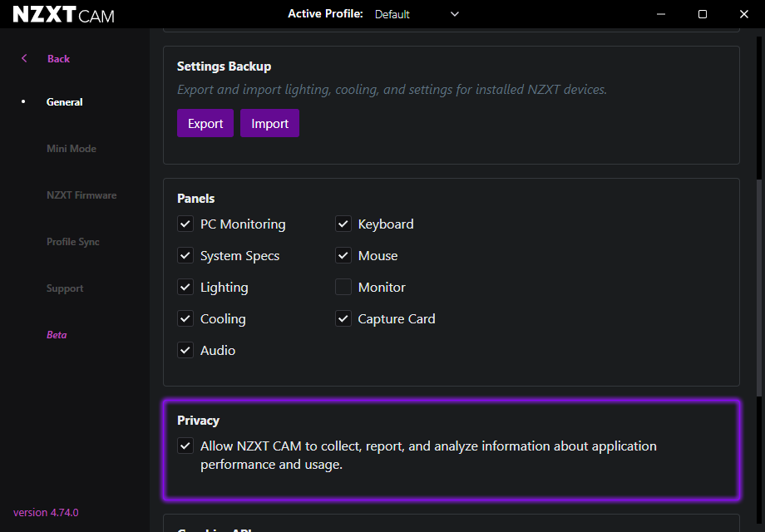The height and width of the screenshot is (532, 765).
Task: Minimize the NZXT CAM window
Action: click(660, 14)
